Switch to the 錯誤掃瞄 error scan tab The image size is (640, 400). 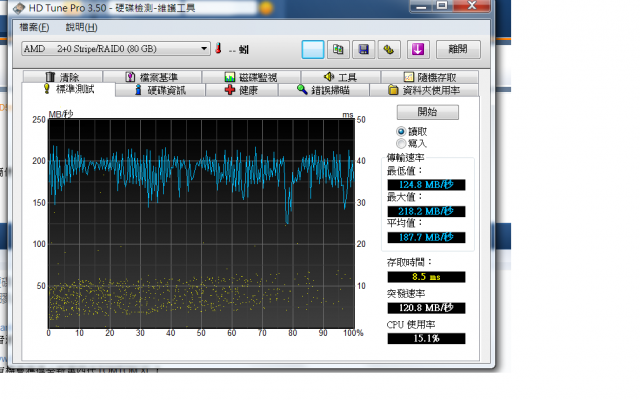coord(324,90)
